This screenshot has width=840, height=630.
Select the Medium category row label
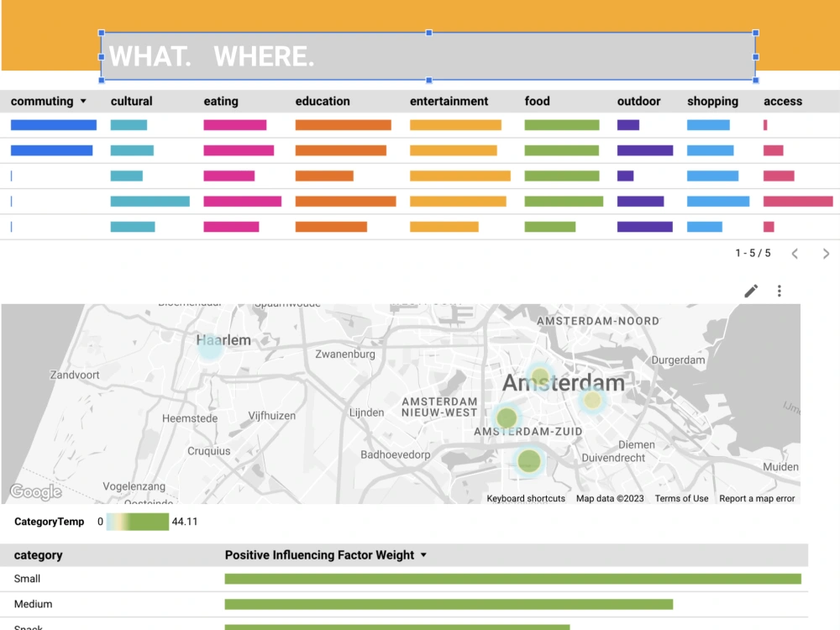click(34, 604)
